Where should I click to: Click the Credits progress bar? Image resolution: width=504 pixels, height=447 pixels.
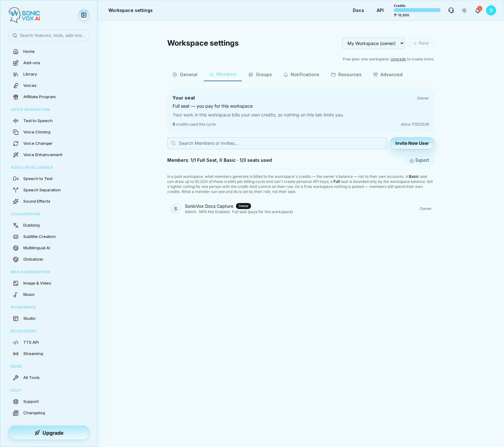click(417, 10)
